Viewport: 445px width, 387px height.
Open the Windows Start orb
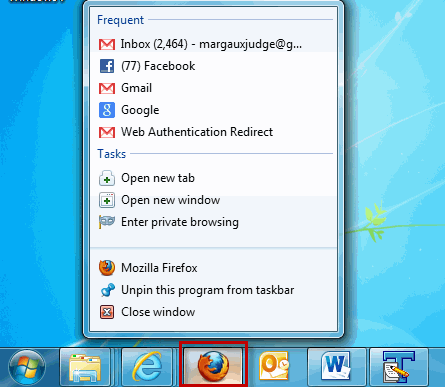pos(27,367)
